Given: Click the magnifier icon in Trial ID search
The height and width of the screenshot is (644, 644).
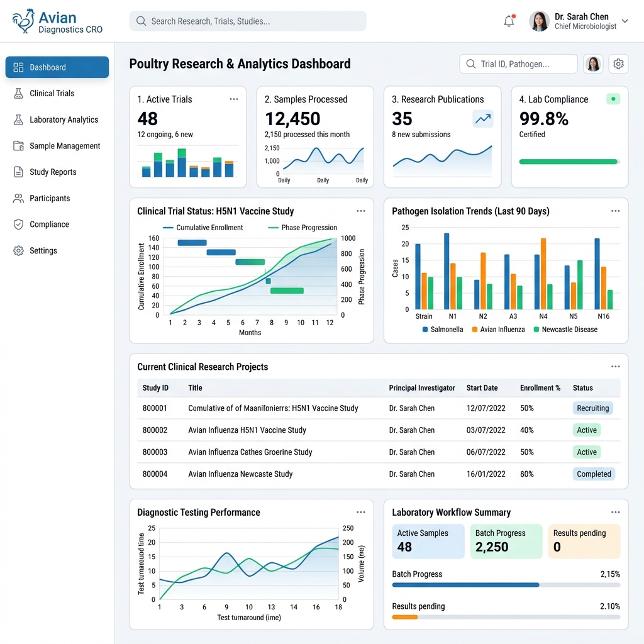Looking at the screenshot, I should (x=470, y=64).
